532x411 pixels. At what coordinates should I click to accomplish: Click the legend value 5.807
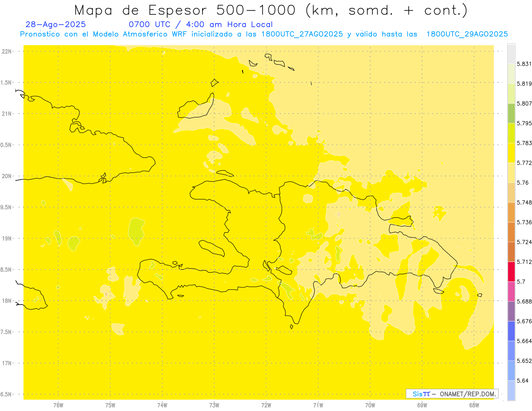tap(524, 103)
